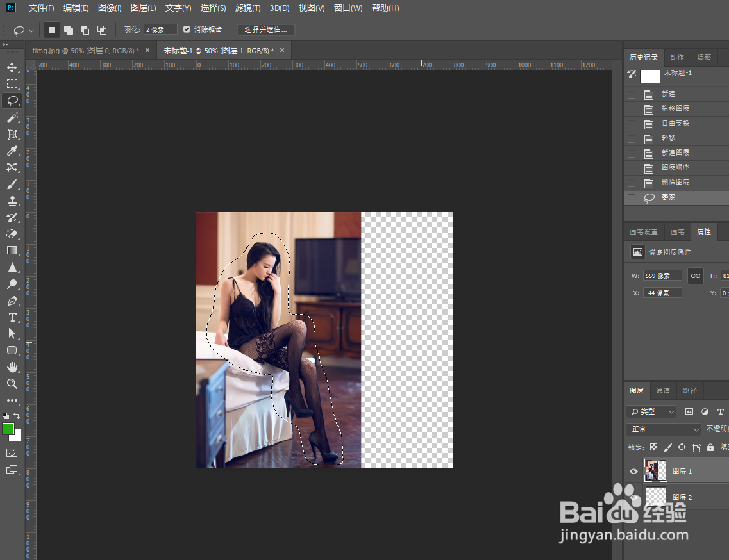Change the screen mode
Viewport: 729px width, 560px height.
(x=12, y=470)
